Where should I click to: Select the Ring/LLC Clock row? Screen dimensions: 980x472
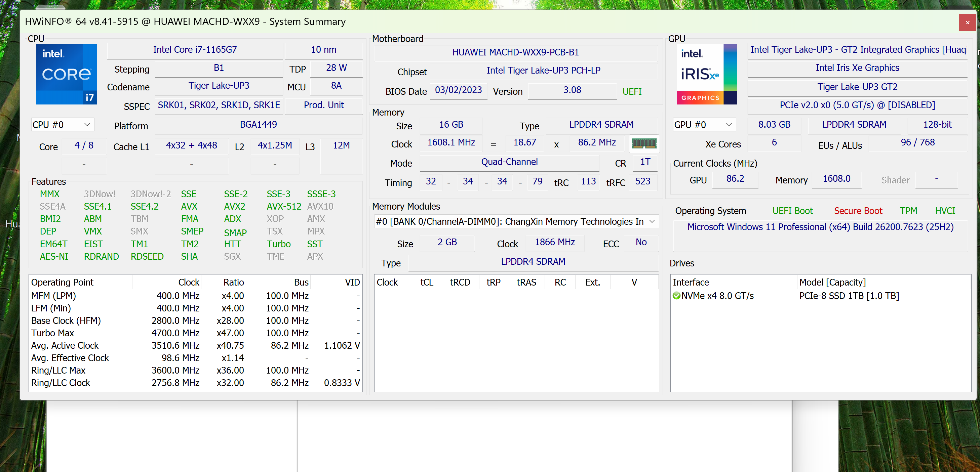tap(195, 383)
